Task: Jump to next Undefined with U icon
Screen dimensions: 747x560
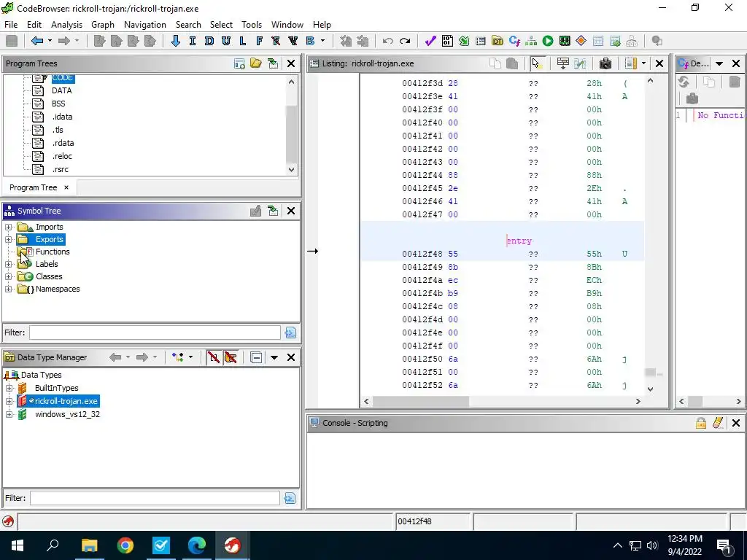Action: pyautogui.click(x=226, y=41)
